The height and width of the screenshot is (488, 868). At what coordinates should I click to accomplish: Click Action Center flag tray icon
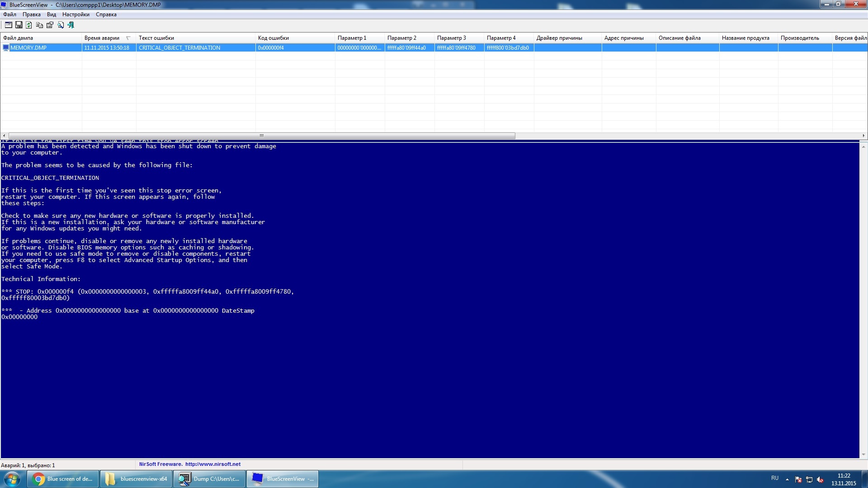pyautogui.click(x=798, y=479)
